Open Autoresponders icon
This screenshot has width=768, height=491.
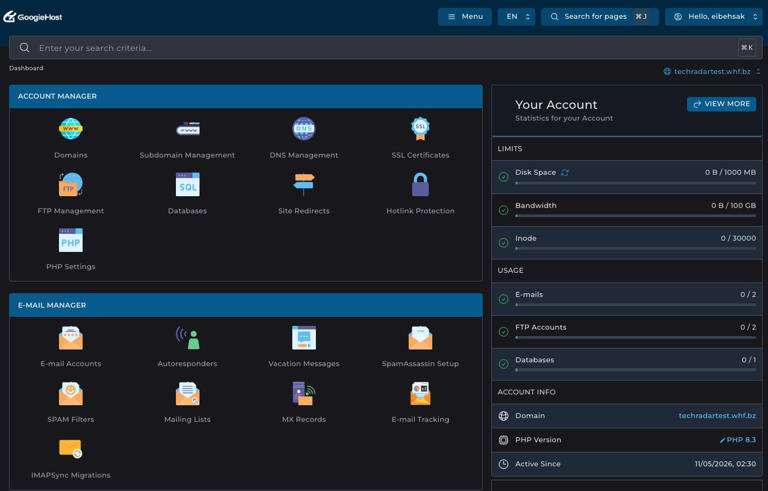click(x=188, y=338)
